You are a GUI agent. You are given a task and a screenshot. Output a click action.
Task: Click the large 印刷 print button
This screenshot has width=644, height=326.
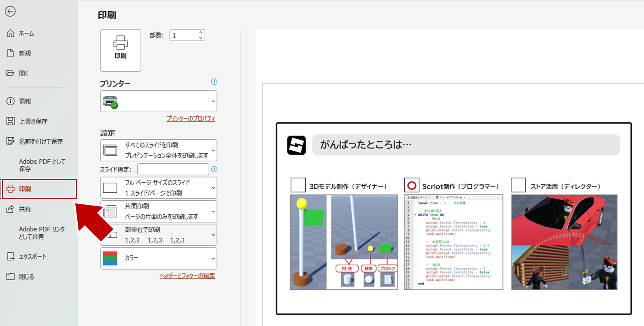click(x=120, y=50)
